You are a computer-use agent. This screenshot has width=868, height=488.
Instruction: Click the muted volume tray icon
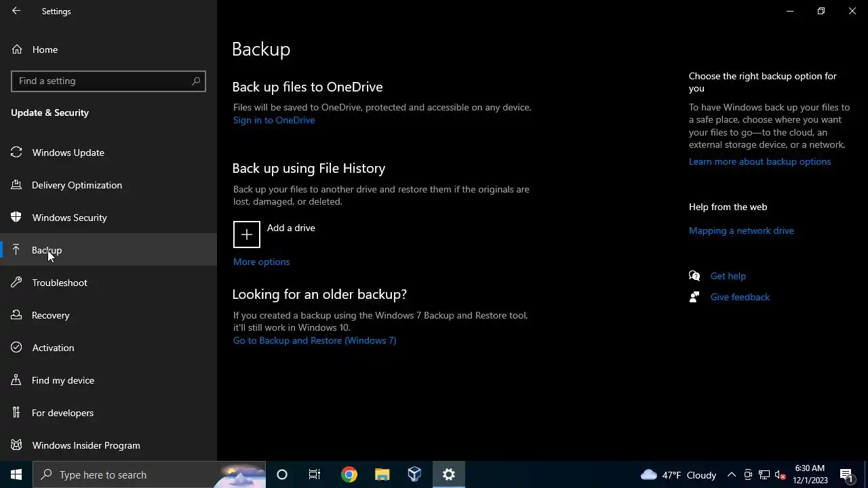tap(781, 475)
